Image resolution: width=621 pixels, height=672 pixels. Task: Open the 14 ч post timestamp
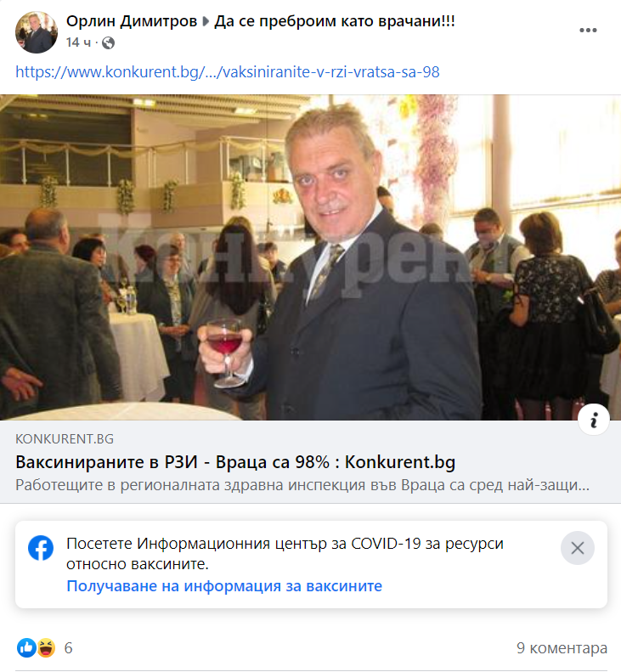78,42
